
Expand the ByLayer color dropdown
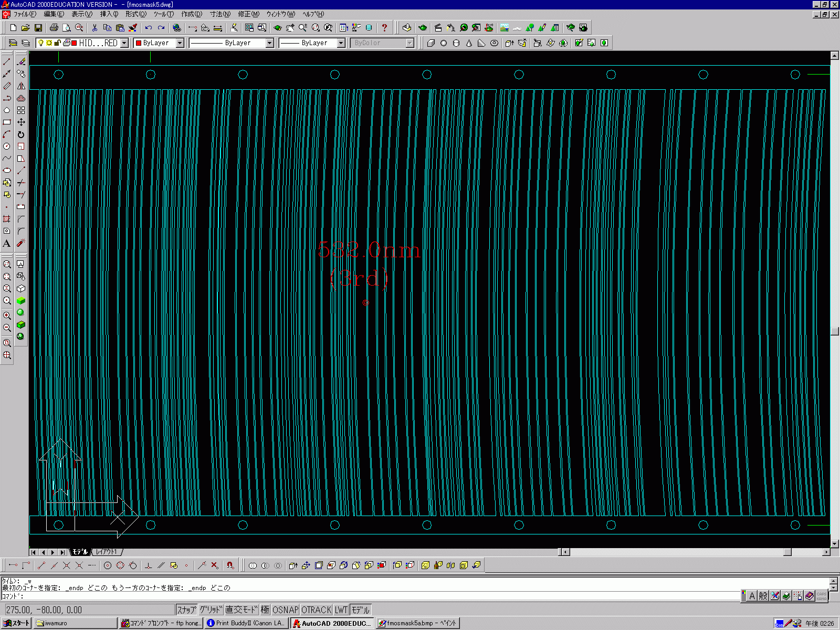coord(180,43)
